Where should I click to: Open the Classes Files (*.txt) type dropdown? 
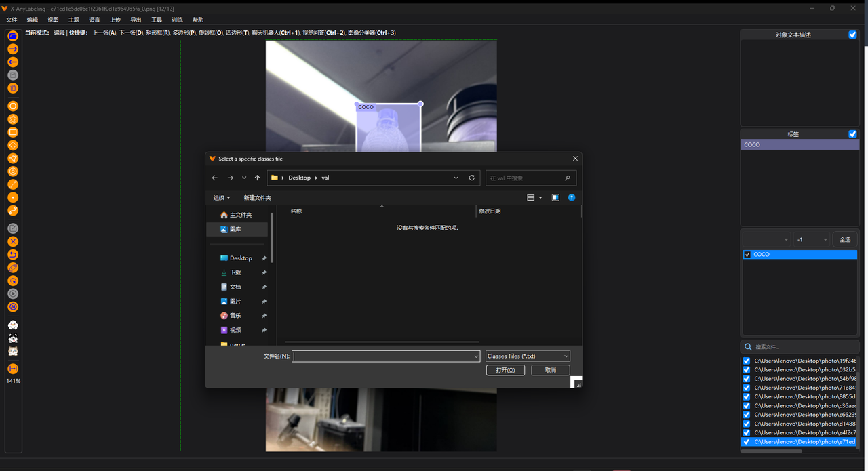click(x=528, y=356)
